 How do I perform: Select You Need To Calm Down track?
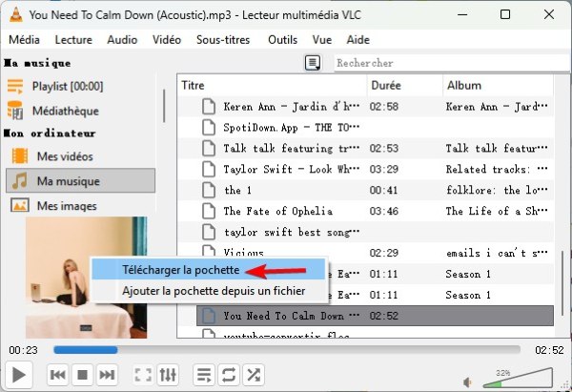pyautogui.click(x=375, y=316)
